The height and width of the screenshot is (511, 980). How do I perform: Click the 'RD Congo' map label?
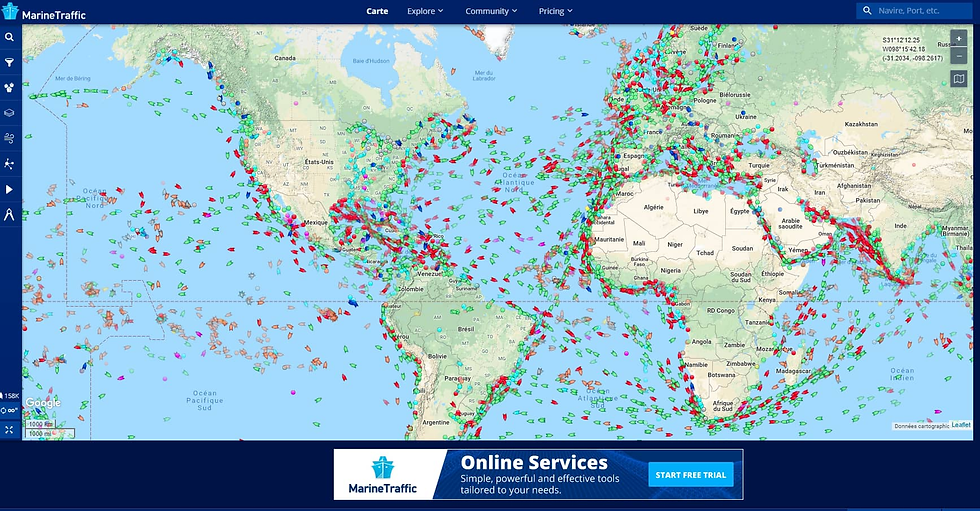[721, 310]
